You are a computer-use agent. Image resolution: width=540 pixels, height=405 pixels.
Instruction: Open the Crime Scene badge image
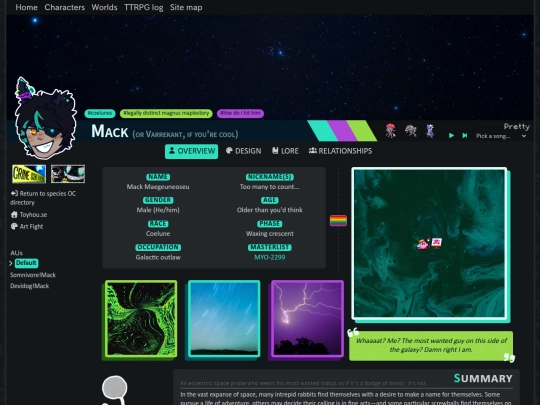click(29, 174)
